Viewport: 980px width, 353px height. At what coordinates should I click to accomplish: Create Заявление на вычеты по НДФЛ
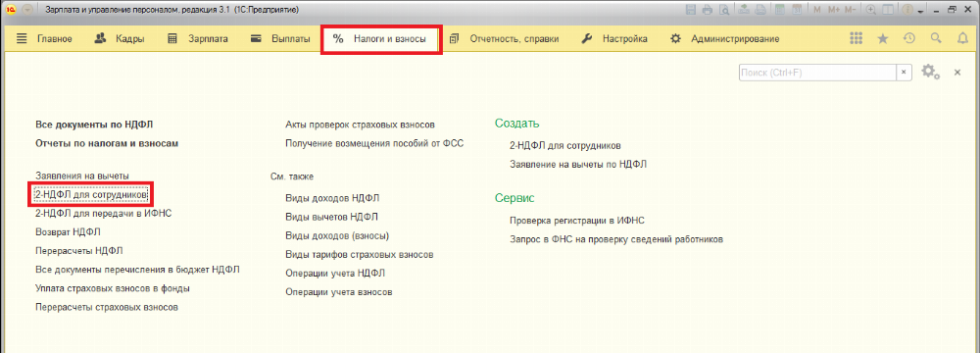coord(578,165)
